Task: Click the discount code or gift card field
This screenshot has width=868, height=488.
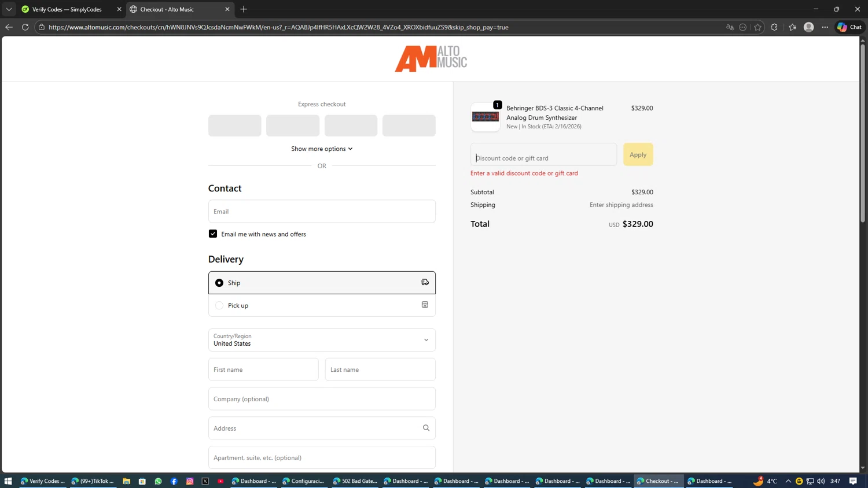Action: (543, 154)
